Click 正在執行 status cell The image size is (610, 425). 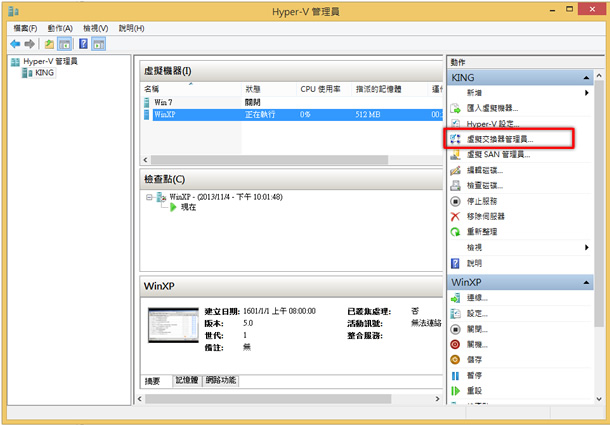tap(260, 115)
